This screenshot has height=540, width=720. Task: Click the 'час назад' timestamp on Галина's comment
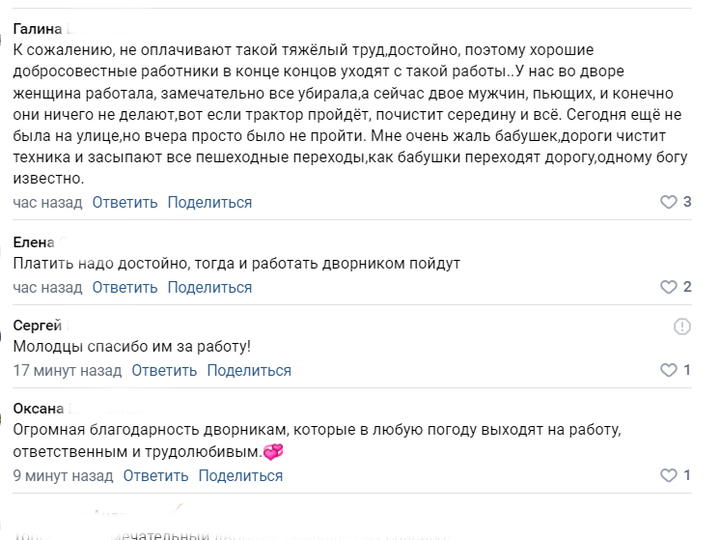pyautogui.click(x=47, y=202)
